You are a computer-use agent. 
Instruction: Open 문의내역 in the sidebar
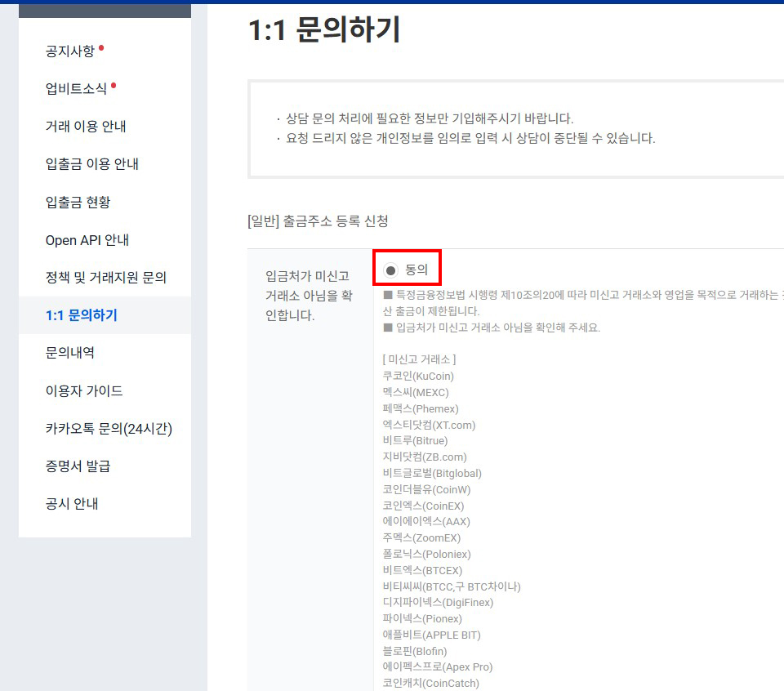[70, 353]
